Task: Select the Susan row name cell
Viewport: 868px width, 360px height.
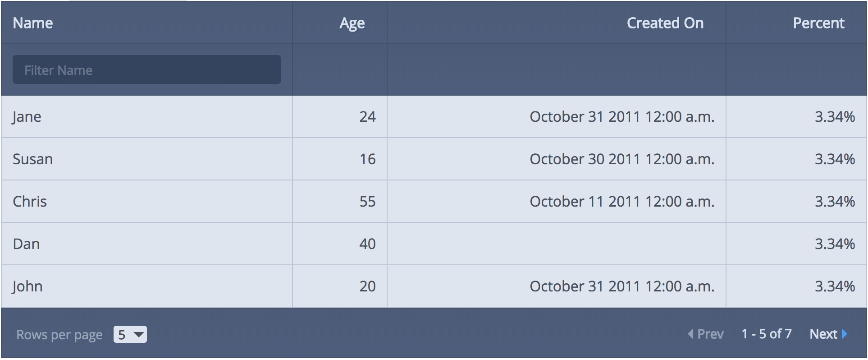Action: [x=147, y=159]
